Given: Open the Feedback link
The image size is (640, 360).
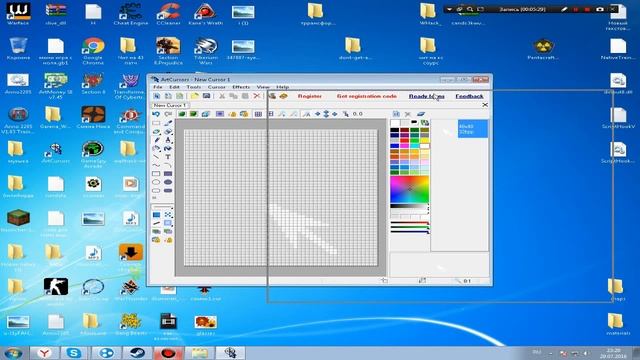Looking at the screenshot, I should [469, 96].
